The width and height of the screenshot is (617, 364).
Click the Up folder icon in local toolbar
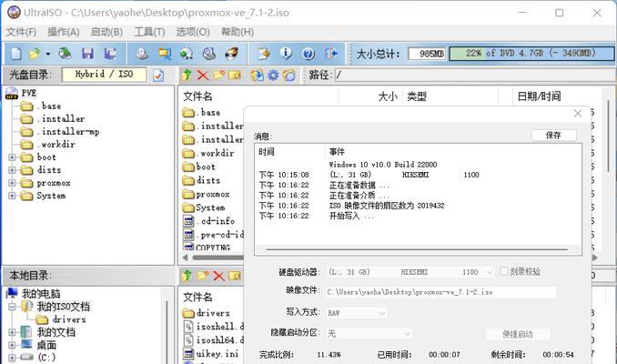[x=187, y=276]
